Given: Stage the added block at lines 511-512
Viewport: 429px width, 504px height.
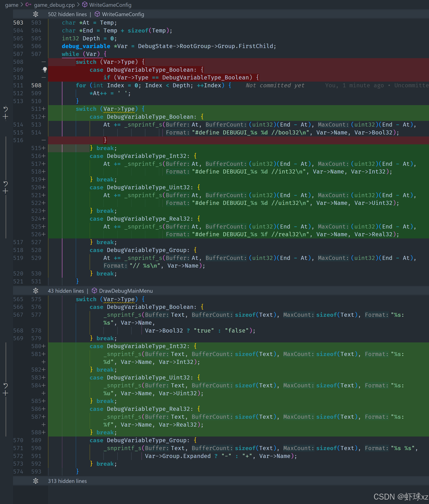Looking at the screenshot, I should [6, 117].
